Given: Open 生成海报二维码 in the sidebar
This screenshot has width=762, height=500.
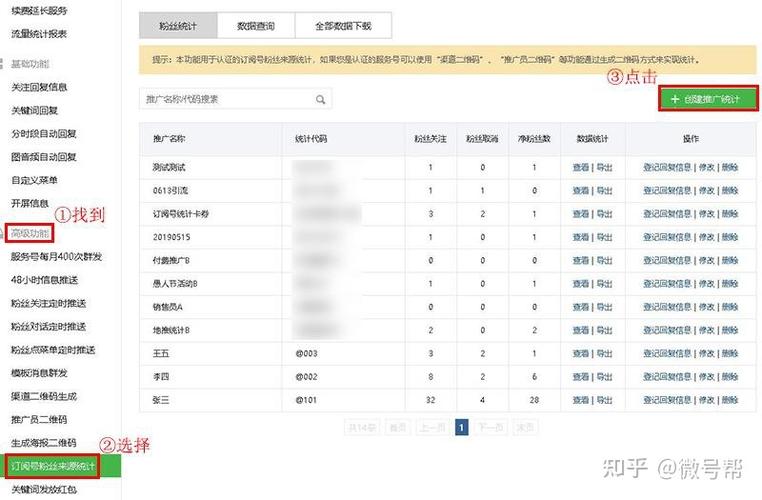Looking at the screenshot, I should tap(44, 443).
